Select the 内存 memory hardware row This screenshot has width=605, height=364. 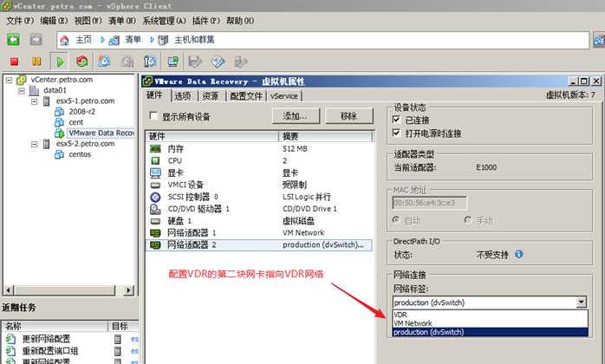point(258,148)
